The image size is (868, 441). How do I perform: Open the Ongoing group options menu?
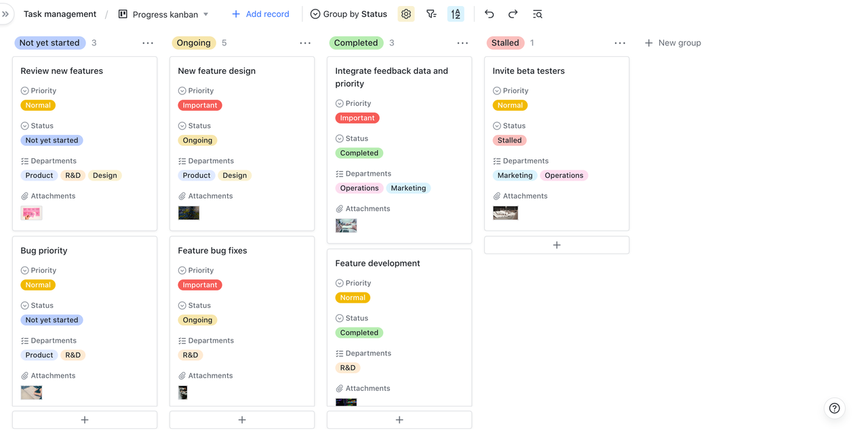coord(305,43)
